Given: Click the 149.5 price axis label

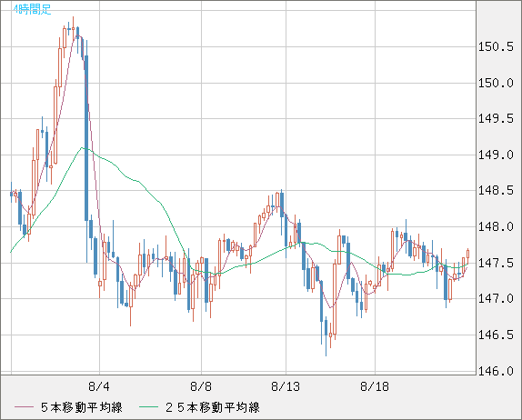Looking at the screenshot, I should point(496,118).
